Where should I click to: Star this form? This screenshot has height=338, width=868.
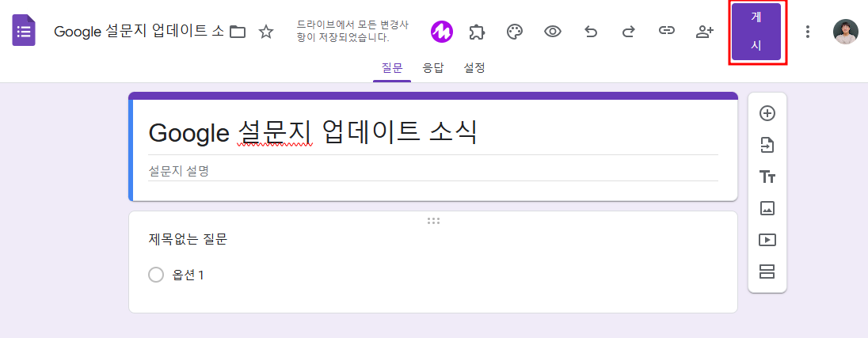coord(266,32)
